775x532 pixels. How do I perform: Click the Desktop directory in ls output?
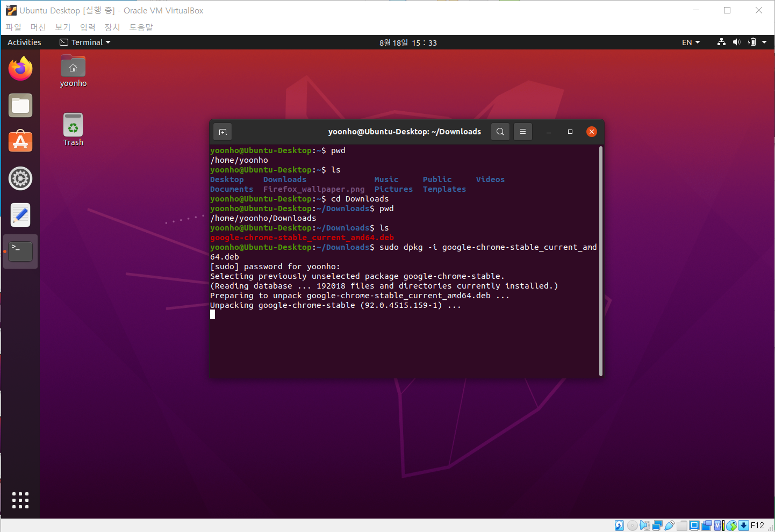coord(227,179)
